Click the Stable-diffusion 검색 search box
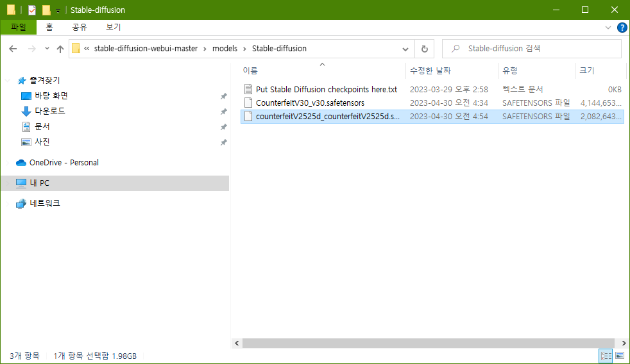The height and width of the screenshot is (364, 630). pos(532,49)
